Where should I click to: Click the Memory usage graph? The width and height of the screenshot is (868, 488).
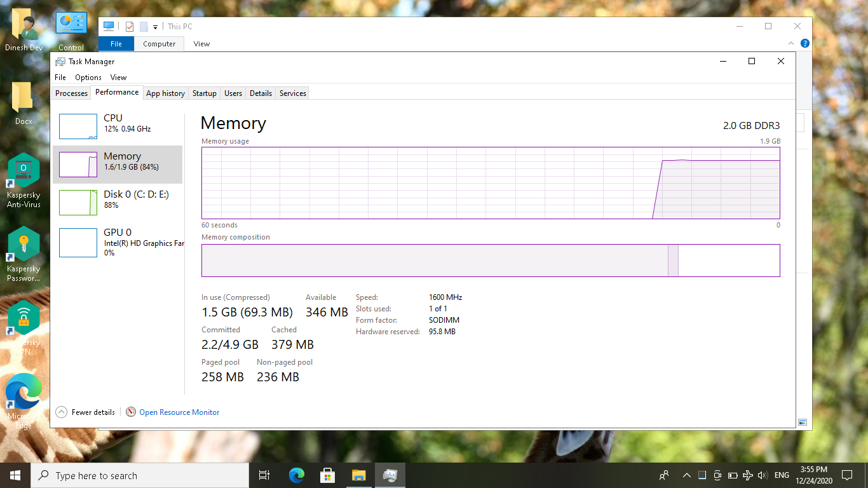point(491,183)
